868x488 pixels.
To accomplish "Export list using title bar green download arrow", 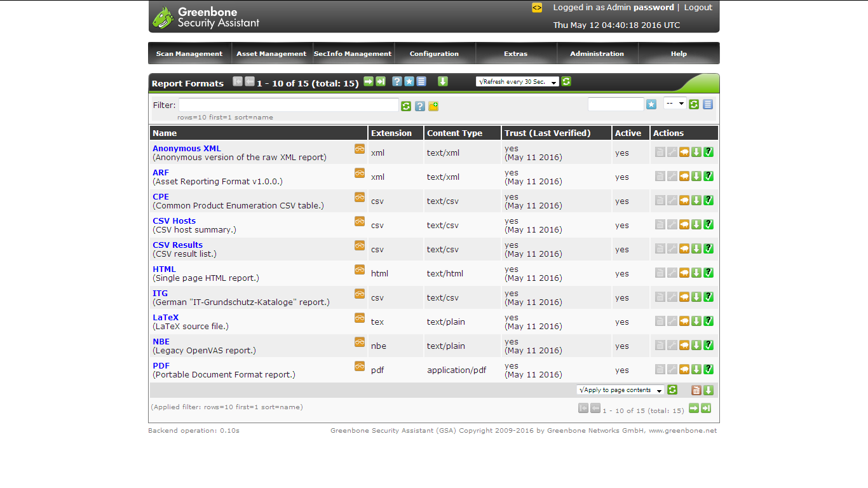I will tap(443, 81).
